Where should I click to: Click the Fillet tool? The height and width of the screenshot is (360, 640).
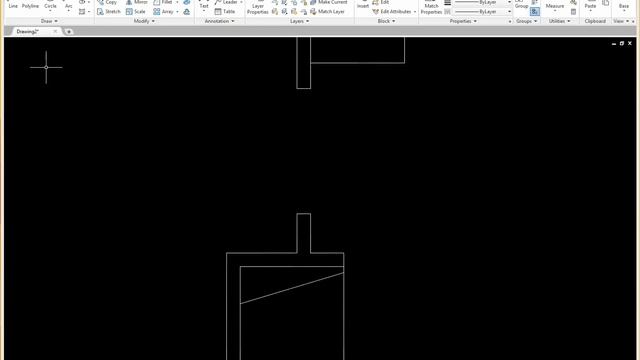163,2
